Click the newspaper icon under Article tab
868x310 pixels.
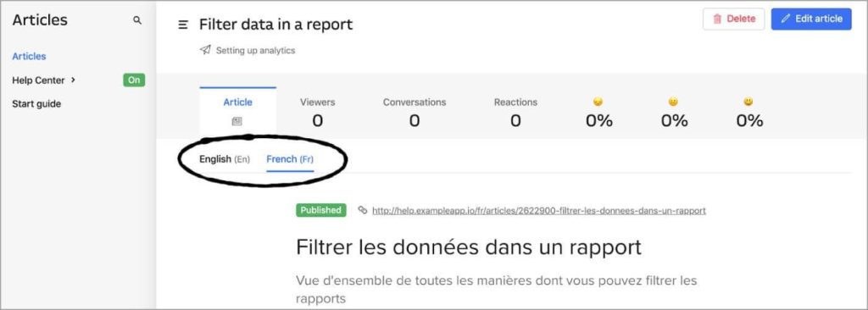pos(237,121)
